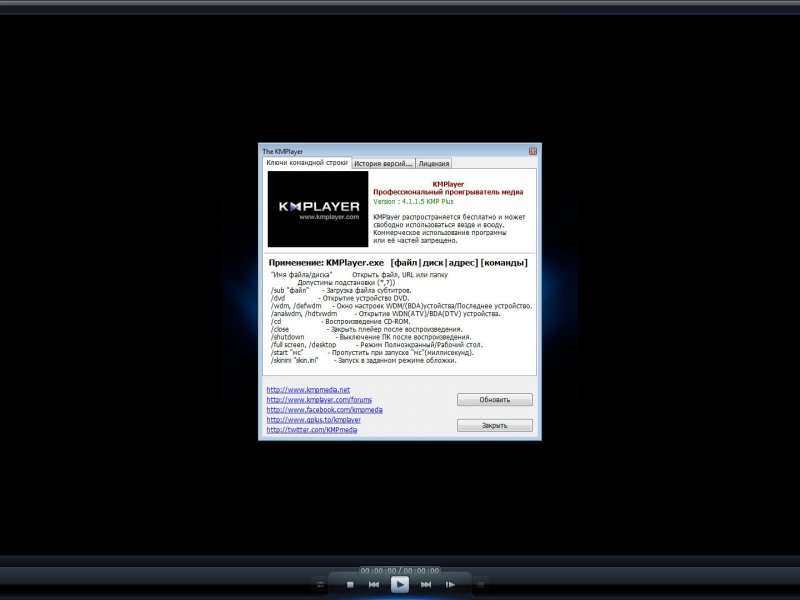Click the 'Применение: KMPlayer.exe' usage heading

click(398, 263)
